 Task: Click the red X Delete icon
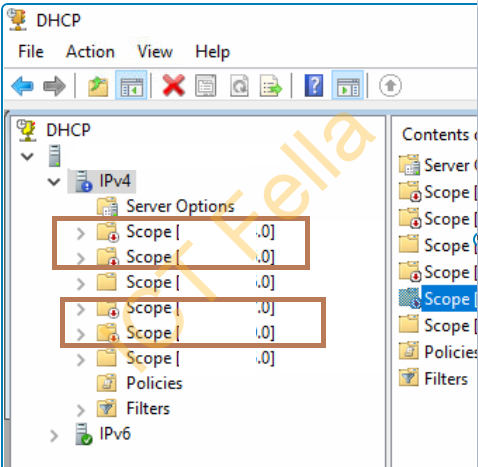pos(173,86)
